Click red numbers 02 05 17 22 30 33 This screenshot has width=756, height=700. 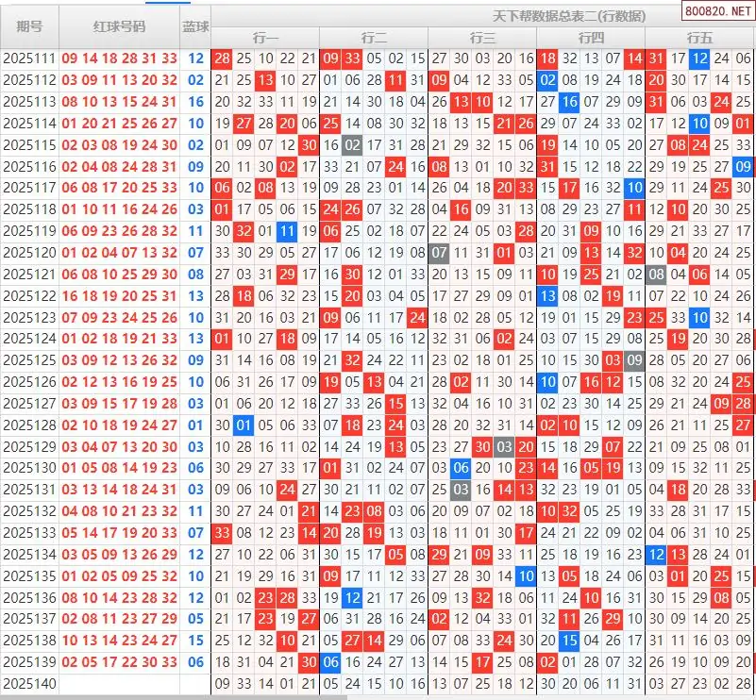119,662
